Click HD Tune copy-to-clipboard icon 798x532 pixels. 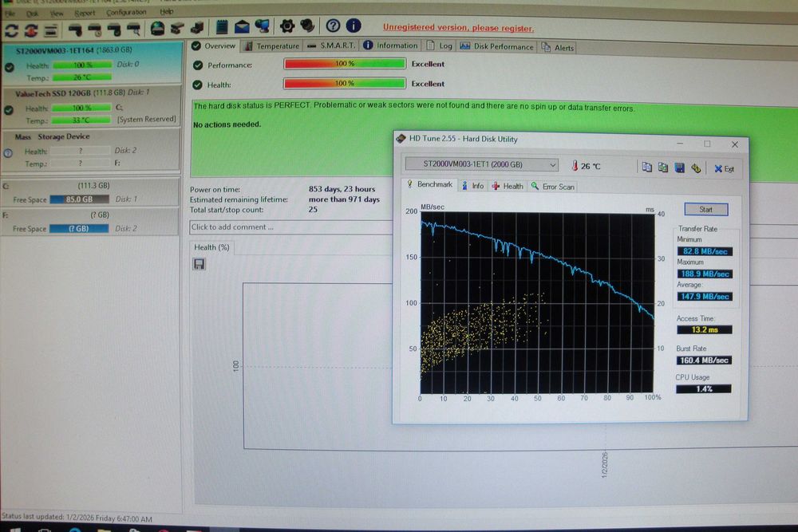click(x=647, y=167)
